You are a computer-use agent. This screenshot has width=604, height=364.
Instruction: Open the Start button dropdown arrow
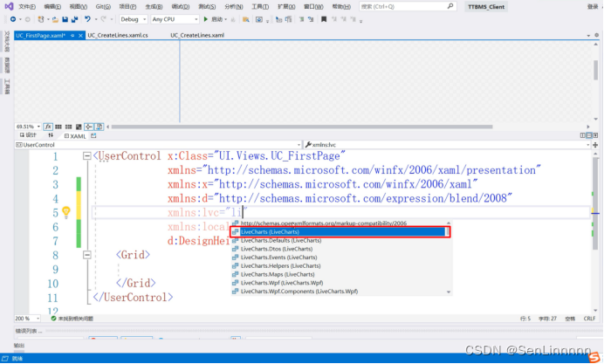[x=226, y=19]
